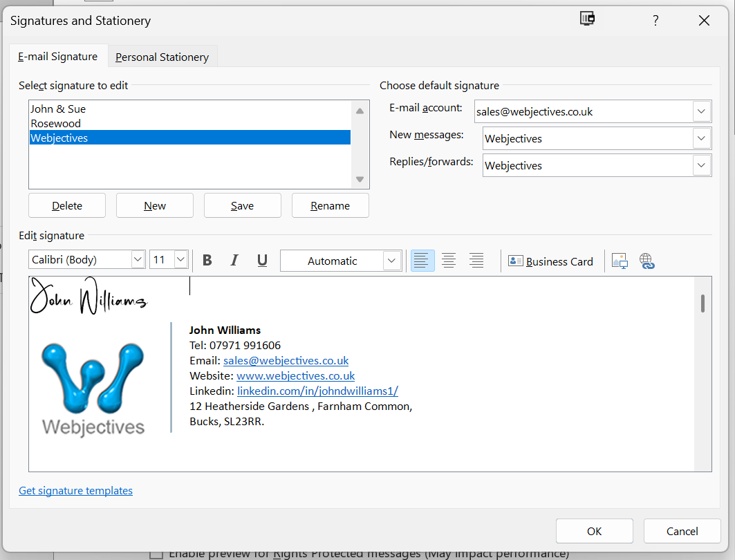Click the 12 Heatherside Gardens address line
The image size is (735, 560).
pos(301,407)
